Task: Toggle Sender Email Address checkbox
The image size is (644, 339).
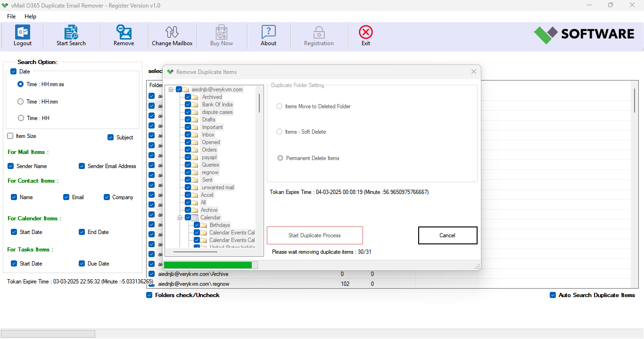Action: pyautogui.click(x=82, y=166)
